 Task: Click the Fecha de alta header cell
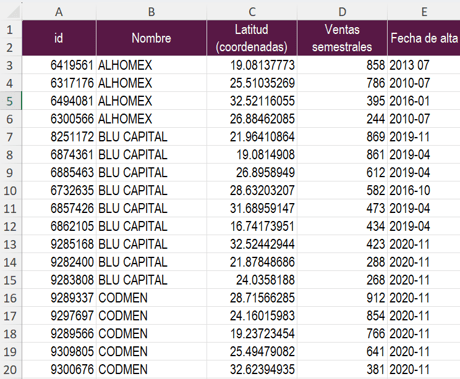point(424,38)
